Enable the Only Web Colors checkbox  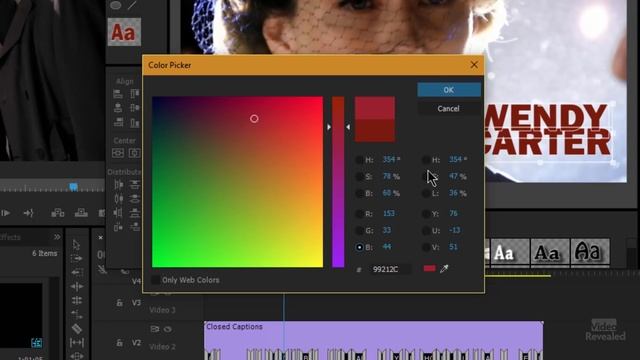[156, 280]
